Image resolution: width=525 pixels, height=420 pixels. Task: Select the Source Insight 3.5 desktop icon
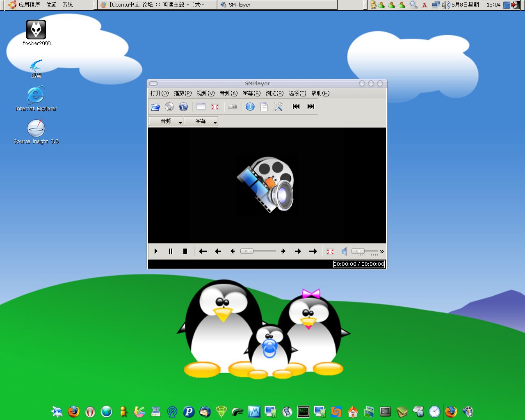(x=36, y=132)
